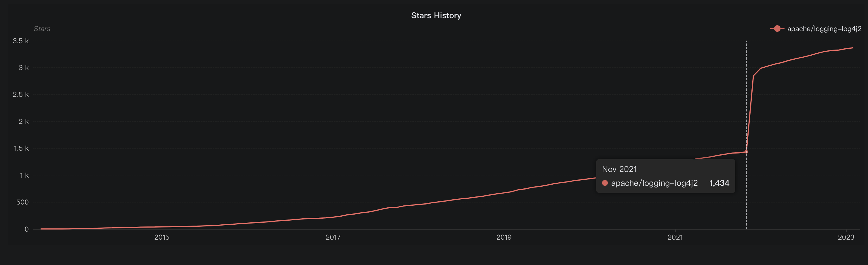This screenshot has width=868, height=265.
Task: Click the 'Nov 2021' tooltip heading
Action: point(619,169)
